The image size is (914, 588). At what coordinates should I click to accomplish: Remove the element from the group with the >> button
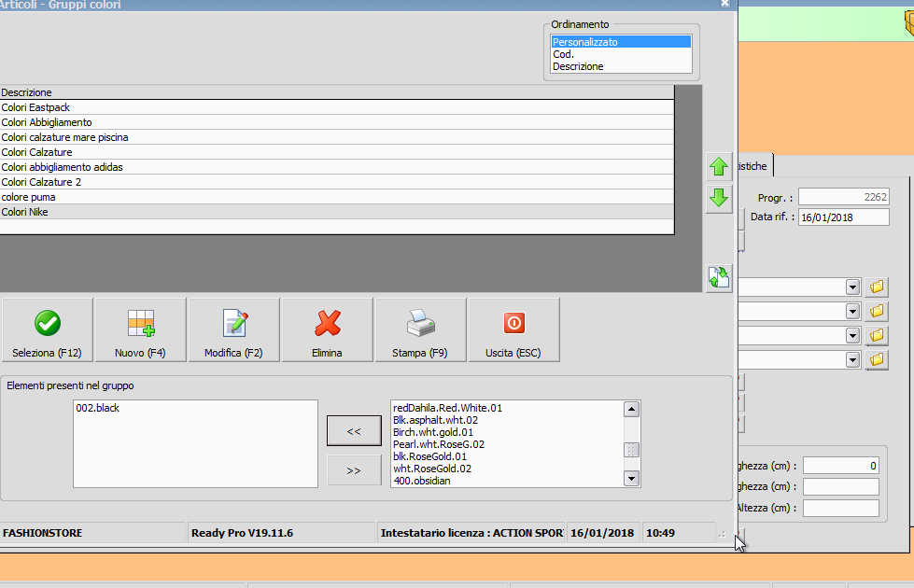[x=354, y=470]
